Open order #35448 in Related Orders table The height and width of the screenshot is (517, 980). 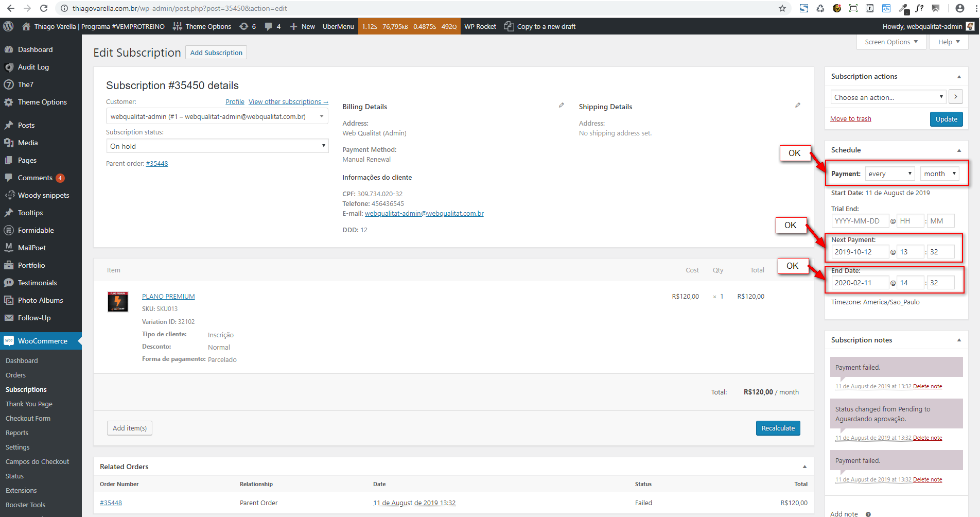[111, 503]
